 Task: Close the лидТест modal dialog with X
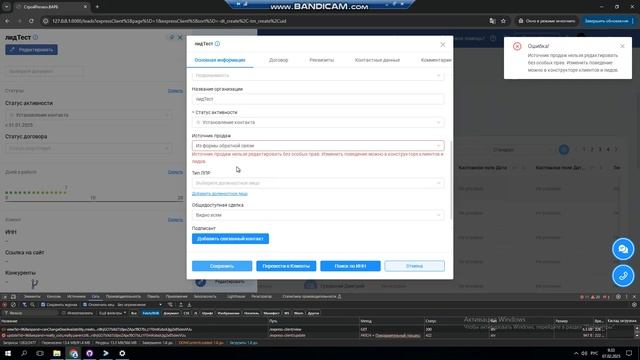point(442,44)
